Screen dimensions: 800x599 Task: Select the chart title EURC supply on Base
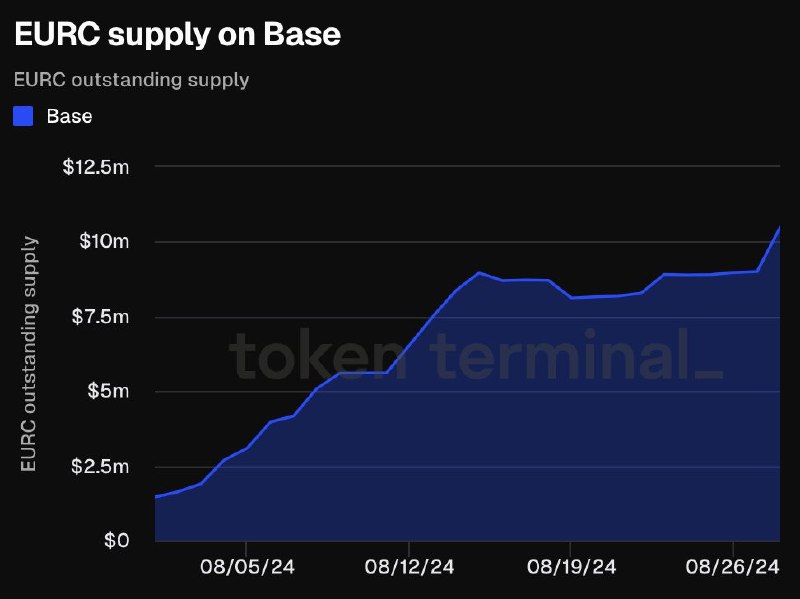[x=178, y=35]
